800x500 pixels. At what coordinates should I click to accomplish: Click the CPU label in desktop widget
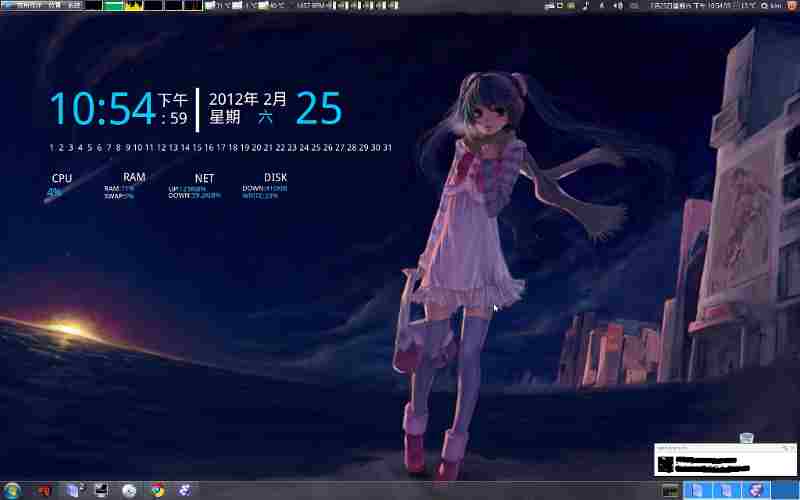(62, 178)
